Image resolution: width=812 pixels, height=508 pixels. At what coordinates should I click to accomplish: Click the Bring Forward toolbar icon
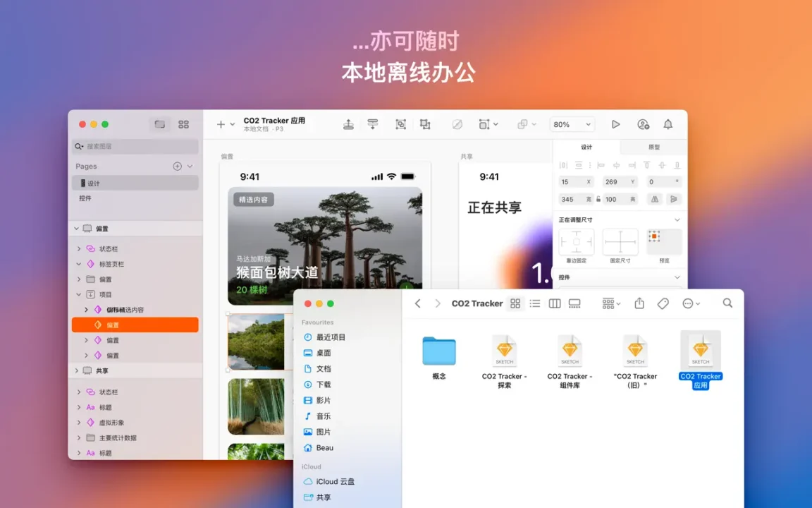click(348, 124)
